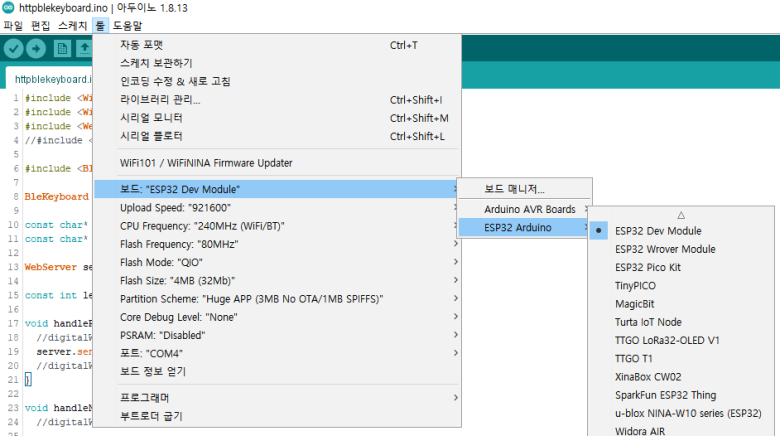Screen dimensions: 780x436
Task: Expand ESP32 Arduino boards submenu
Action: 525,227
